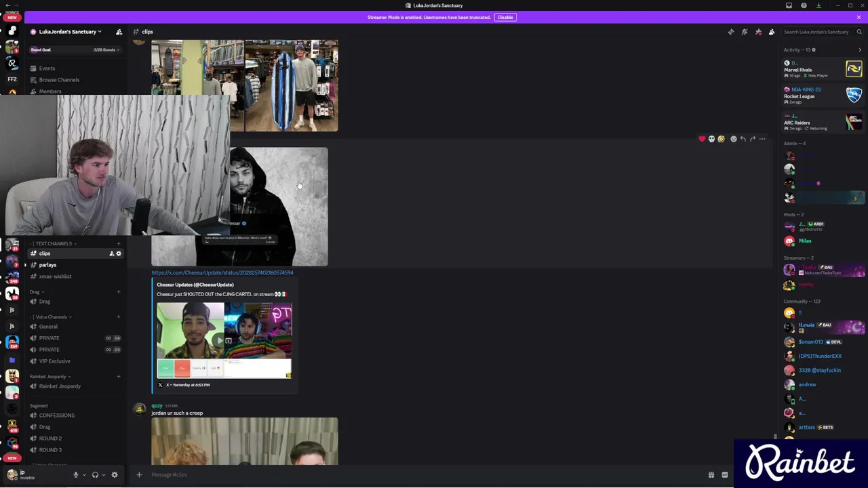Play the Cheesur embedded video thumbnail

pos(224,340)
